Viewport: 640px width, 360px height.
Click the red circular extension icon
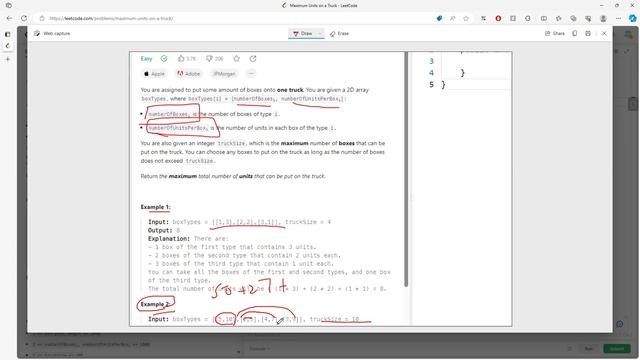coord(498,18)
